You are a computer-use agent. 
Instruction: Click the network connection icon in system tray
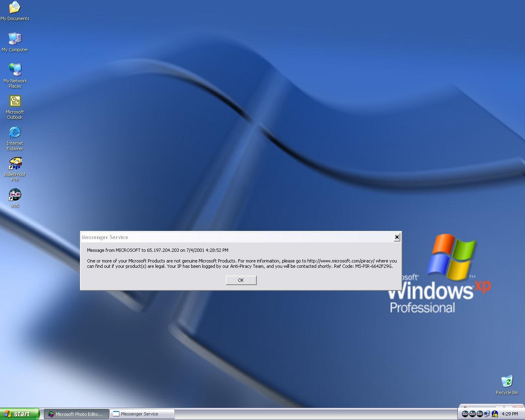pyautogui.click(x=487, y=414)
